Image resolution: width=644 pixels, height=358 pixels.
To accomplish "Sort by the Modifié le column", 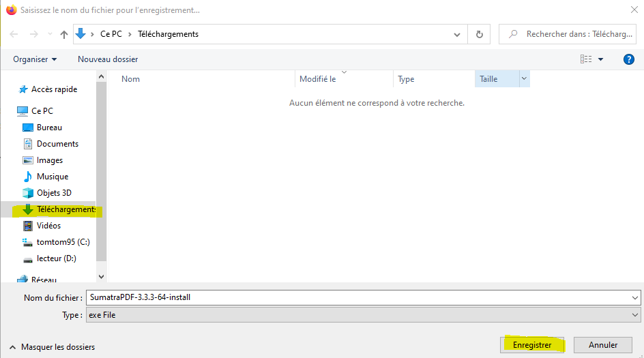I will [x=317, y=79].
